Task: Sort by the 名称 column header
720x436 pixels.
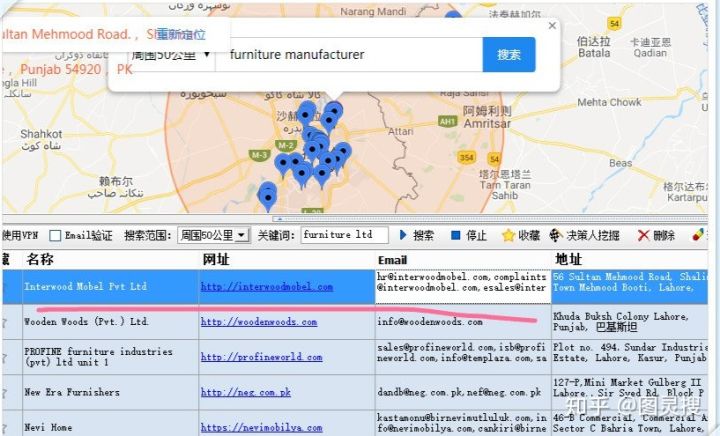Action: [110, 259]
